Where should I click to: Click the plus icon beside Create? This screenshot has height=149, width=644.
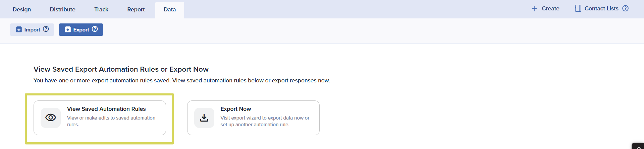[535, 9]
